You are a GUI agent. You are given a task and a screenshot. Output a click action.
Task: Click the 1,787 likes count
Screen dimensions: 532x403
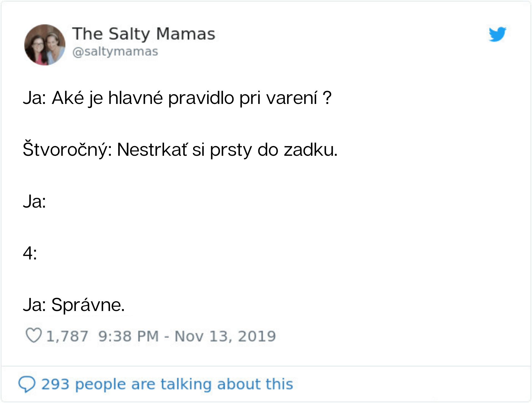pos(67,336)
